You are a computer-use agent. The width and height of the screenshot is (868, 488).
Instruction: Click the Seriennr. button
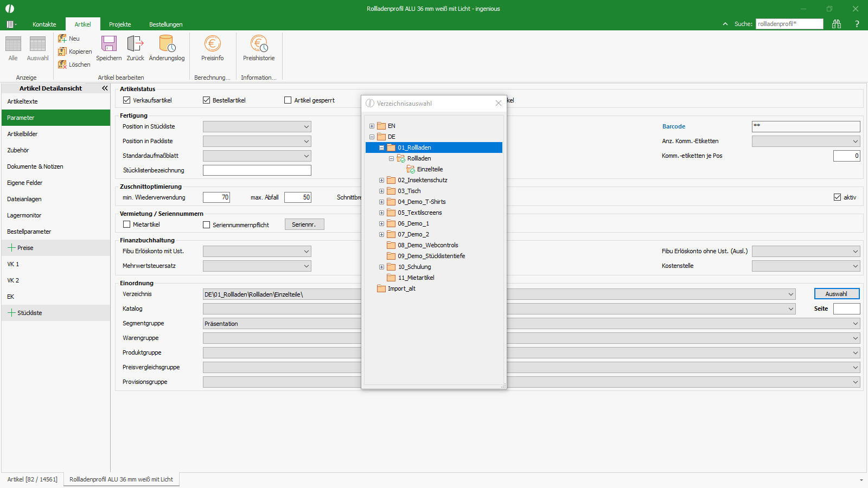(304, 224)
